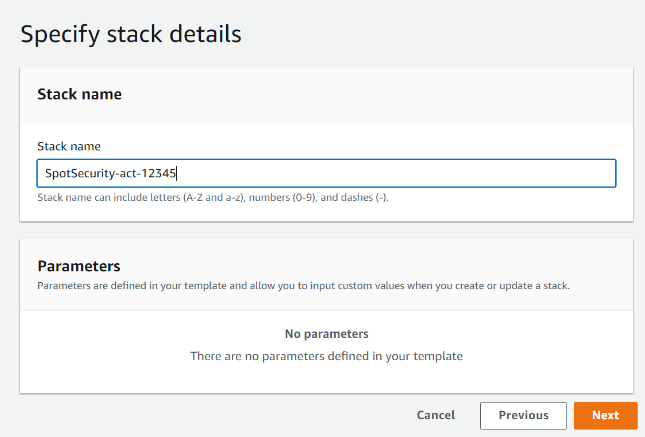Click the 'SpotSecurity' portion of stack name

tap(77, 173)
